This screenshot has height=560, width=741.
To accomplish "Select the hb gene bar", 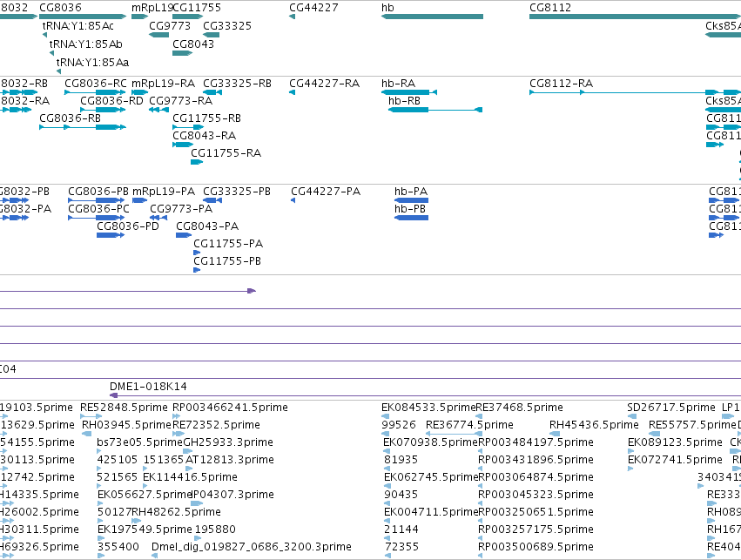I will click(x=433, y=17).
